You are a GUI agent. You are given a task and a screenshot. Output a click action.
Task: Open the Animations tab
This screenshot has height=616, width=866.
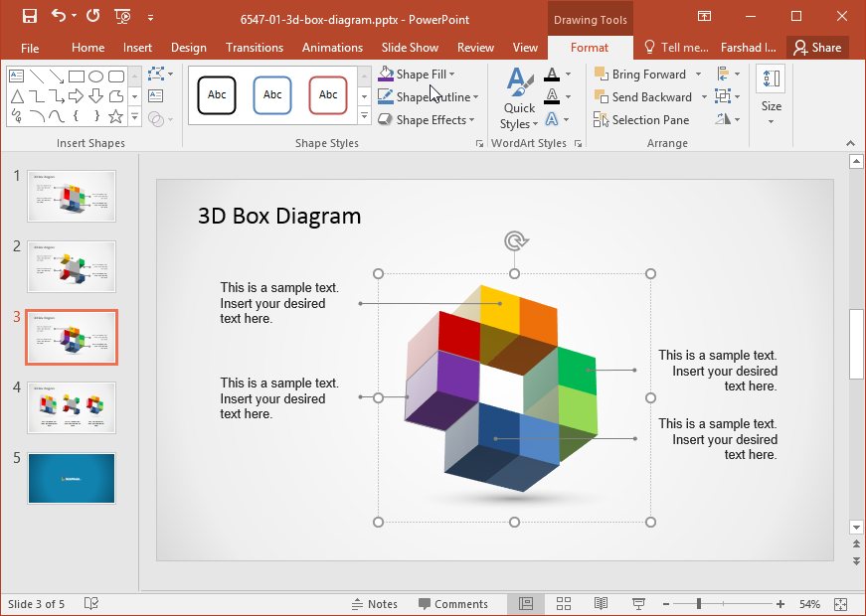coord(332,48)
